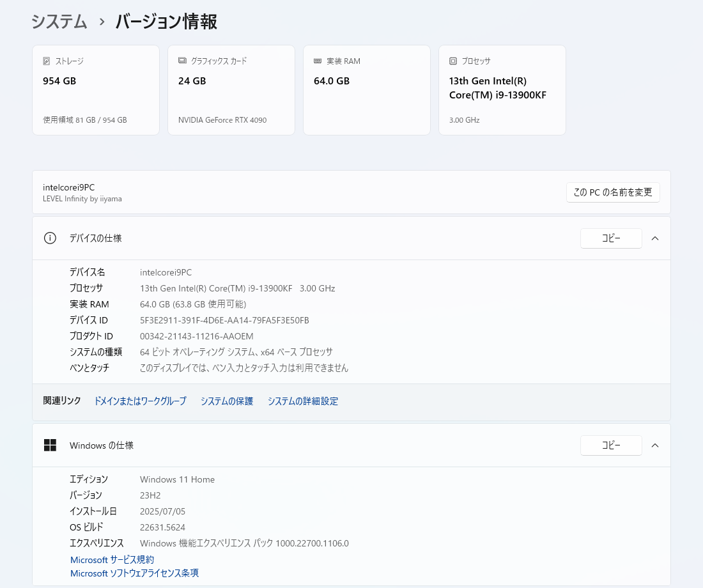Click the LEVEL Infinity by iiyama text
The image size is (703, 588).
[x=82, y=199]
